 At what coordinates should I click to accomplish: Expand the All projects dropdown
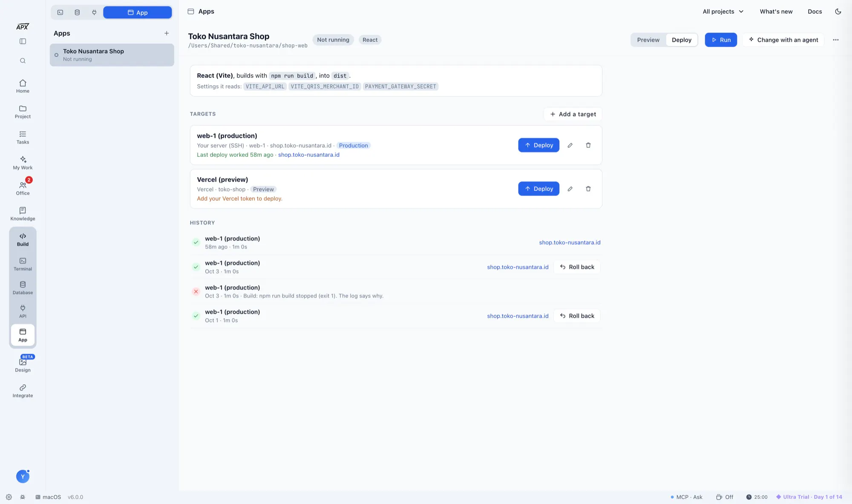[x=723, y=12]
